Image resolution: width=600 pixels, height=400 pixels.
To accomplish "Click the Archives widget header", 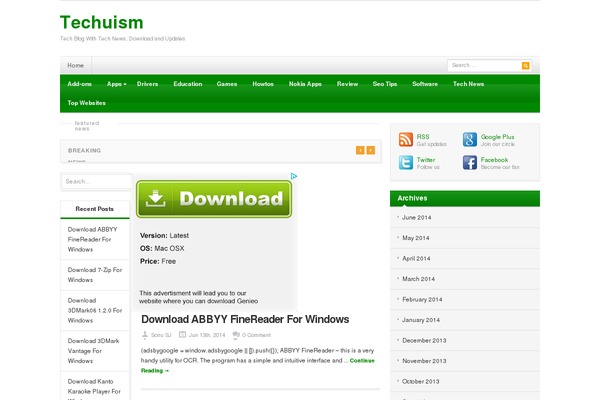I will point(465,198).
